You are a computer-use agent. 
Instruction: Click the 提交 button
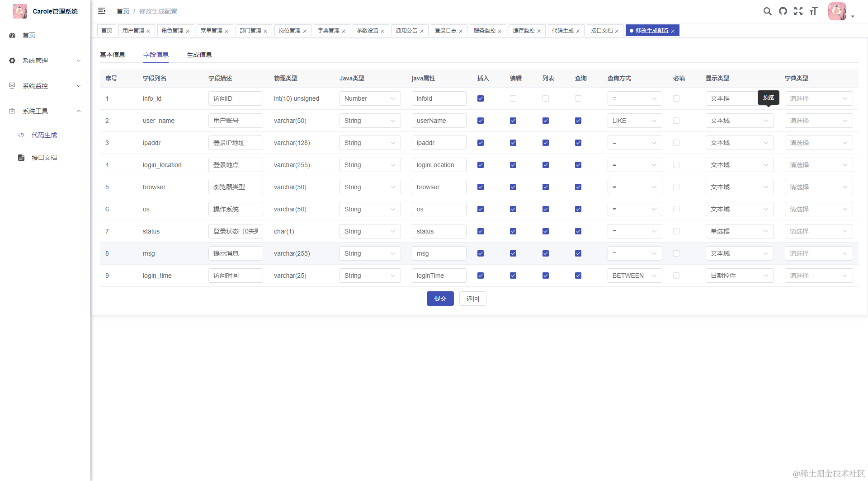pyautogui.click(x=440, y=299)
